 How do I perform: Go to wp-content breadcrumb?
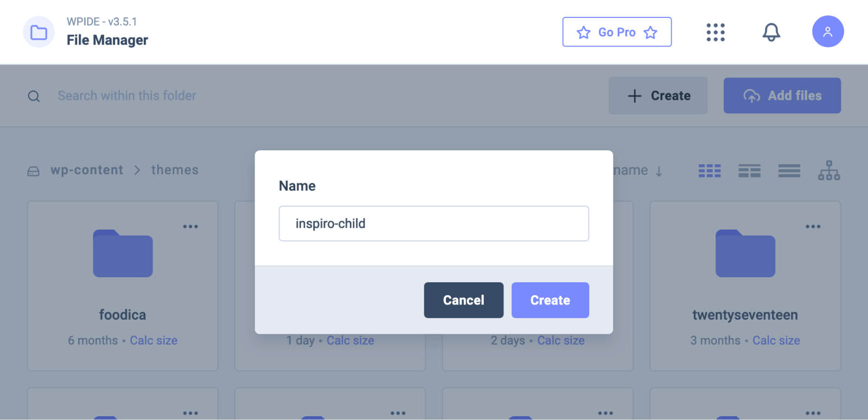pos(87,170)
